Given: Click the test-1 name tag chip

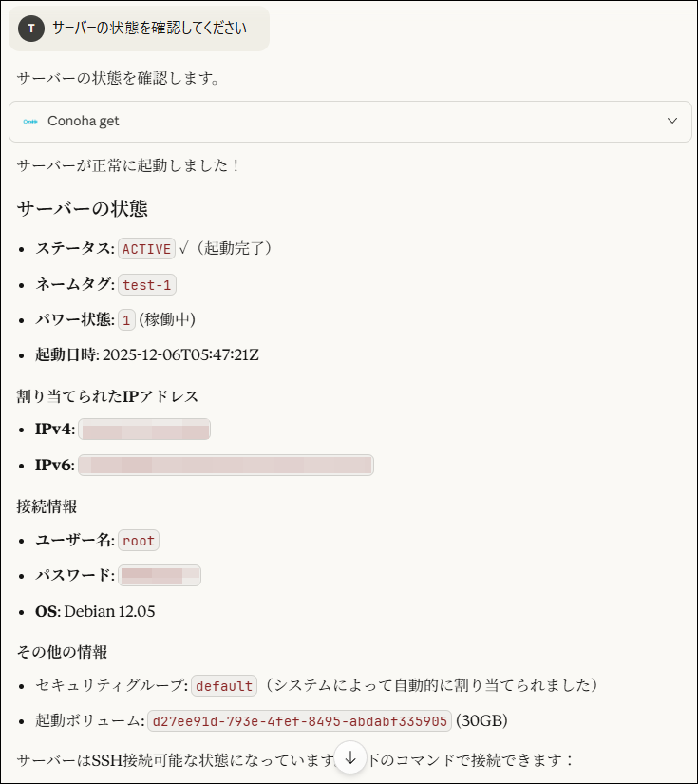Looking at the screenshot, I should (x=149, y=285).
